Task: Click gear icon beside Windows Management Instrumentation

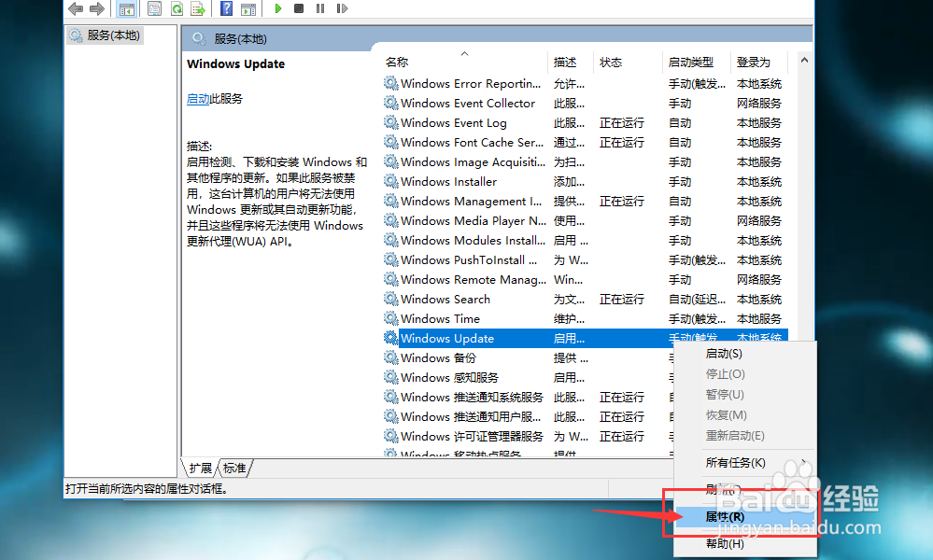Action: (x=391, y=201)
